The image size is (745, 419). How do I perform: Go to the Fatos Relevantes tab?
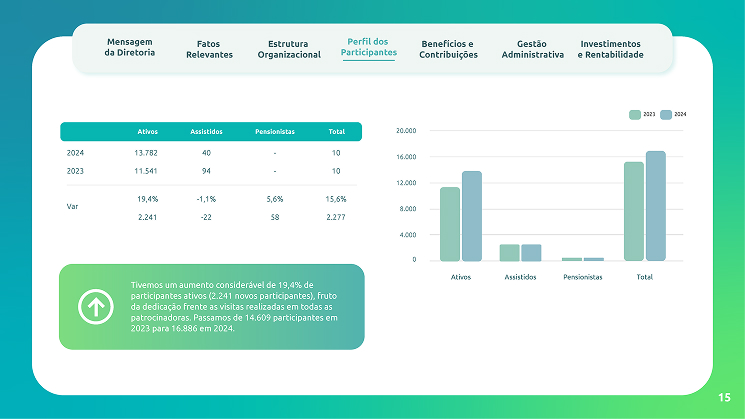pos(209,49)
